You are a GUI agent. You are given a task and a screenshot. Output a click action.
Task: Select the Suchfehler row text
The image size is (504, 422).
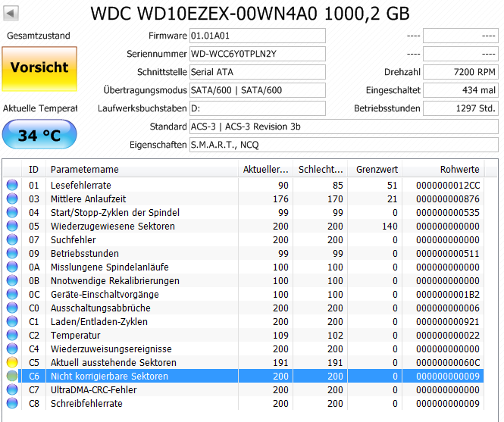click(x=73, y=239)
